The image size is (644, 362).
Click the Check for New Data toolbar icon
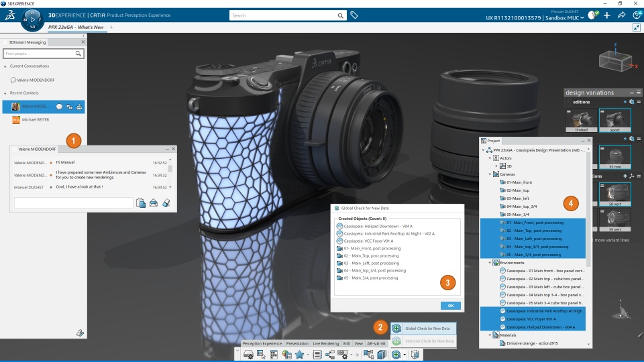click(x=396, y=355)
